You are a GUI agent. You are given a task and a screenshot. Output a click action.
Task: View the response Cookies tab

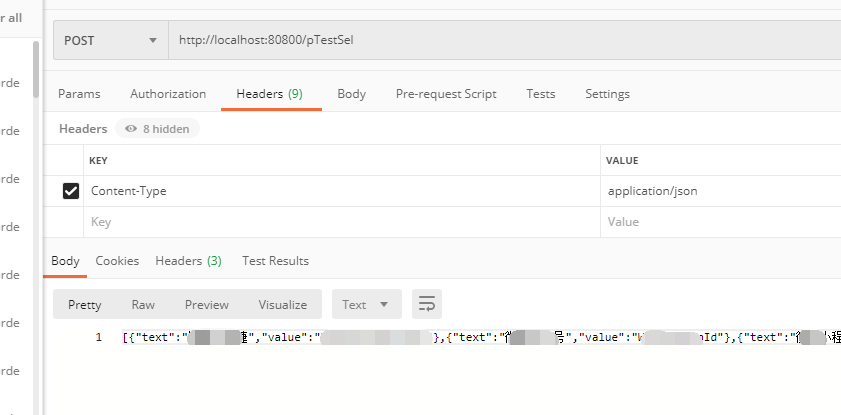pyautogui.click(x=117, y=261)
